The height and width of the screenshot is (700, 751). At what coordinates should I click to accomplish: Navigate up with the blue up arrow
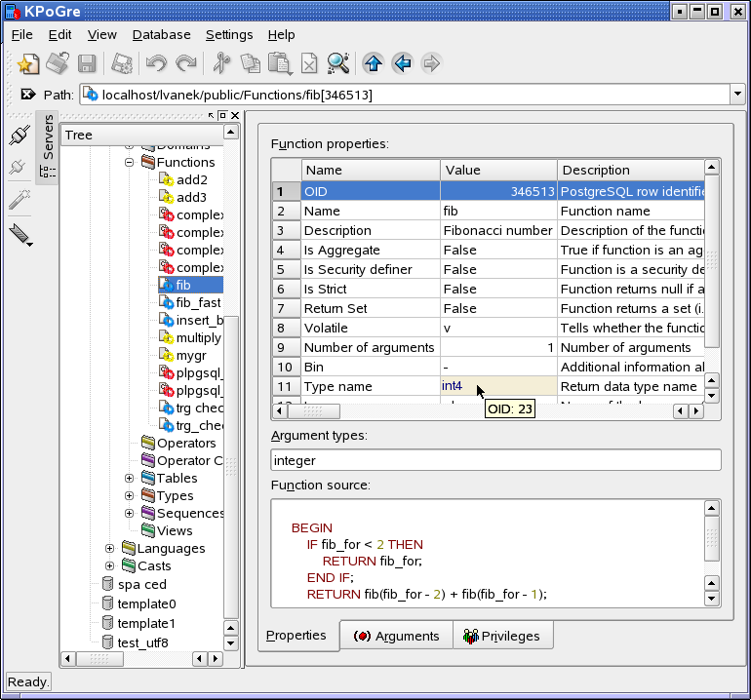(x=373, y=64)
